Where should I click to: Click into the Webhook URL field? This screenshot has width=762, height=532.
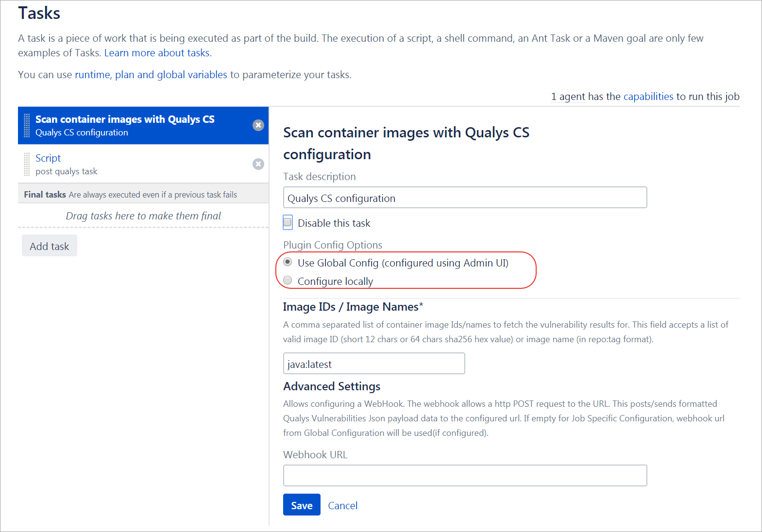pos(465,476)
